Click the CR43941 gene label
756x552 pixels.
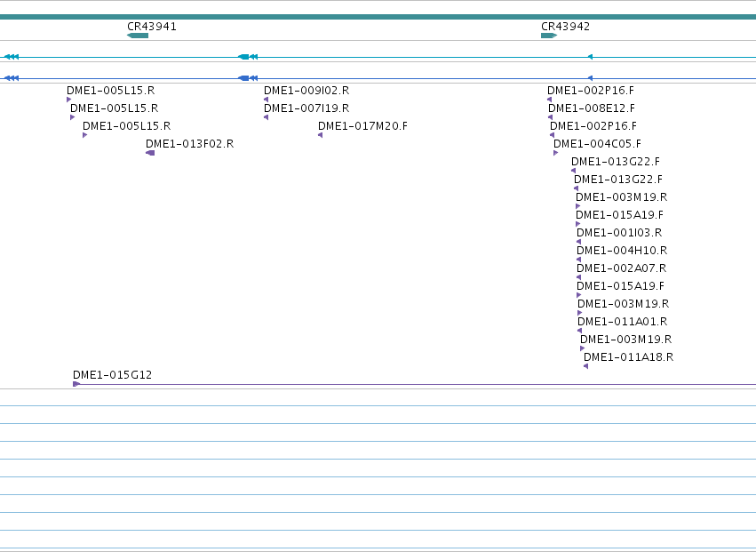point(152,27)
